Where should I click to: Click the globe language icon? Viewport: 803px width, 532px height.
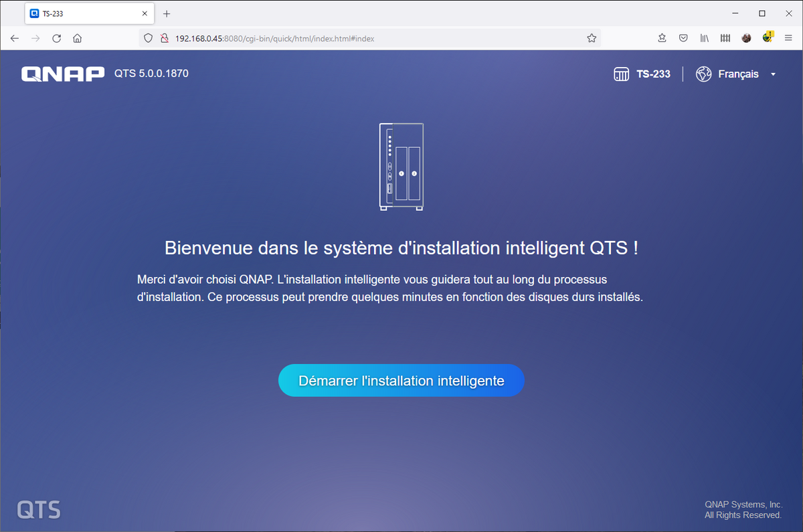click(703, 74)
